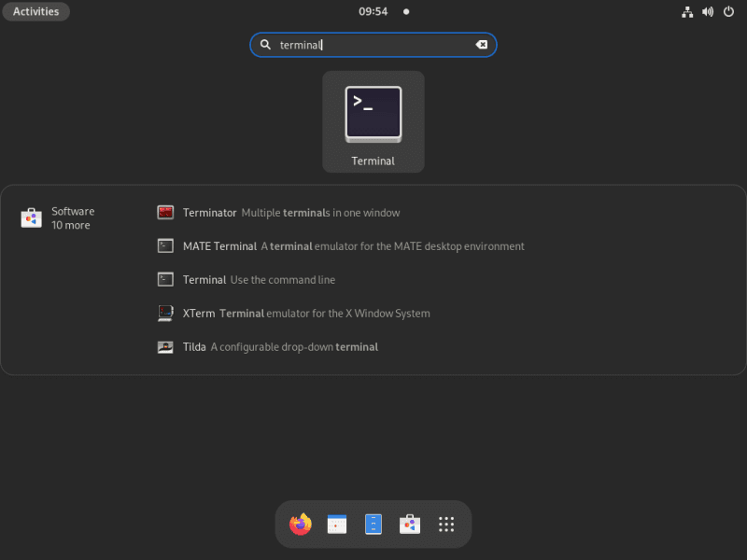Open the clock and notifications panel
Image resolution: width=747 pixels, height=560 pixels.
coord(373,12)
